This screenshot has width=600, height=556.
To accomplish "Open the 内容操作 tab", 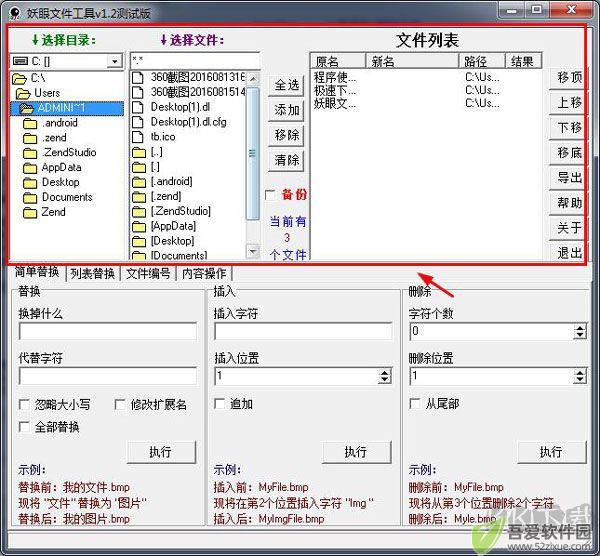I will pyautogui.click(x=204, y=274).
